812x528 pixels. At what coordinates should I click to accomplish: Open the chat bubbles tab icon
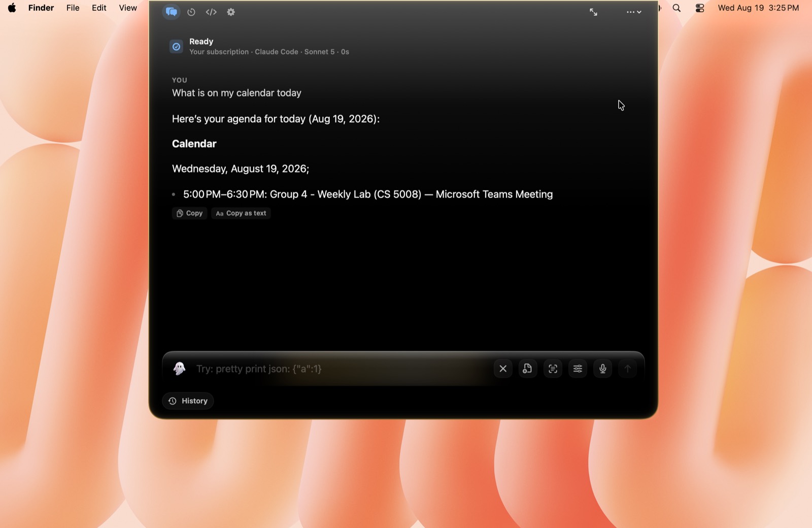point(172,12)
